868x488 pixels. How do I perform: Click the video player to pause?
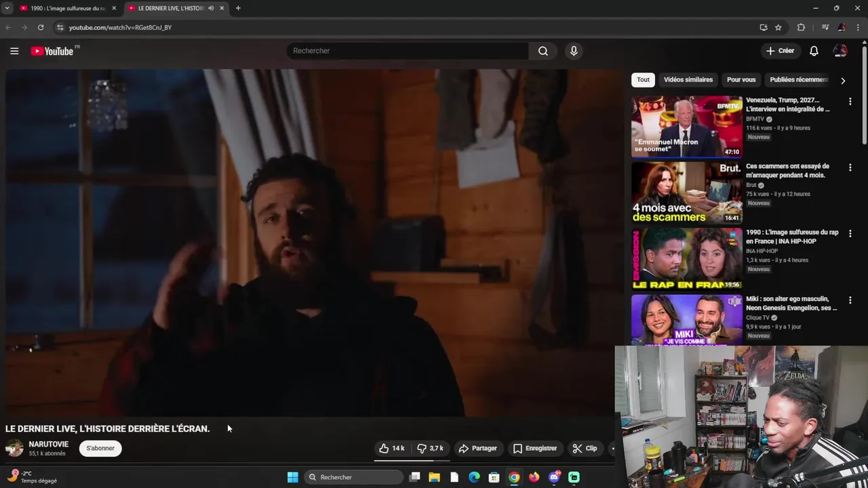[314, 243]
